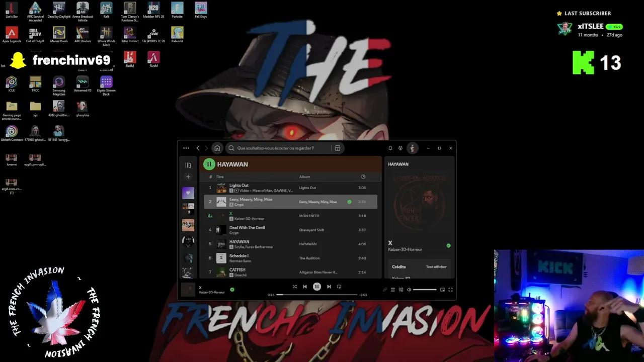Open Fortnite desktop shortcut
The height and width of the screenshot is (362, 644).
177,10
